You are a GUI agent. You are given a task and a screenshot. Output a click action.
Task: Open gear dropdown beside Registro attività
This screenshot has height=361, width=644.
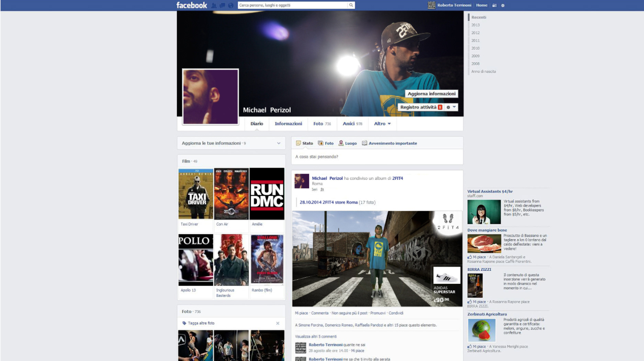[x=451, y=107]
